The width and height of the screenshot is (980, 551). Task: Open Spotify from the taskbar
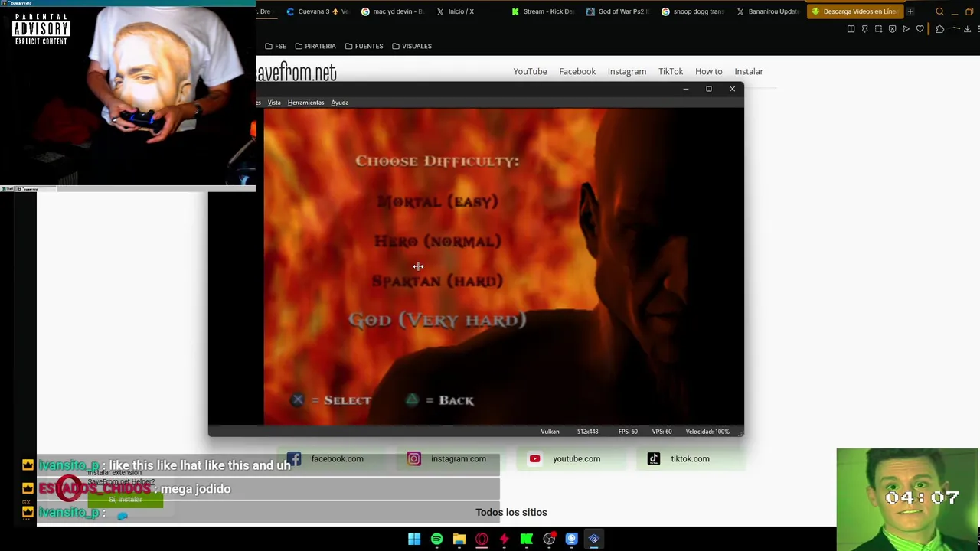[436, 539]
